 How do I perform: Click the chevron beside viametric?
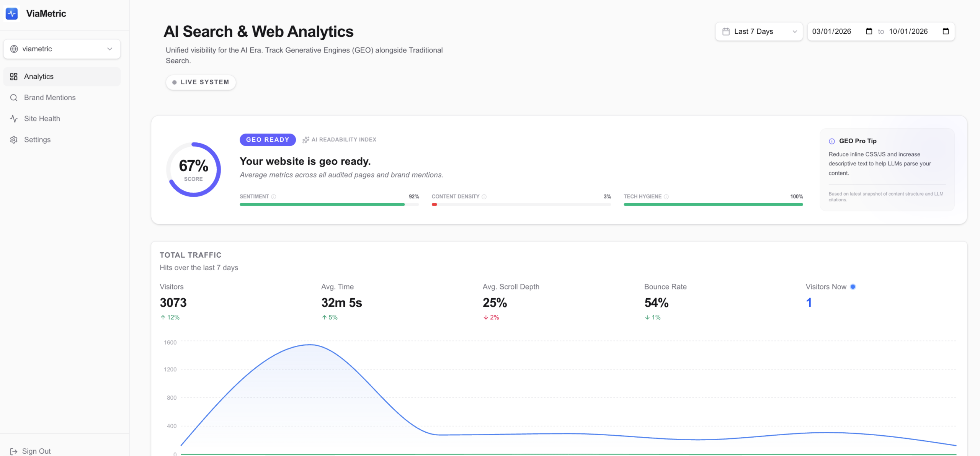coord(110,49)
